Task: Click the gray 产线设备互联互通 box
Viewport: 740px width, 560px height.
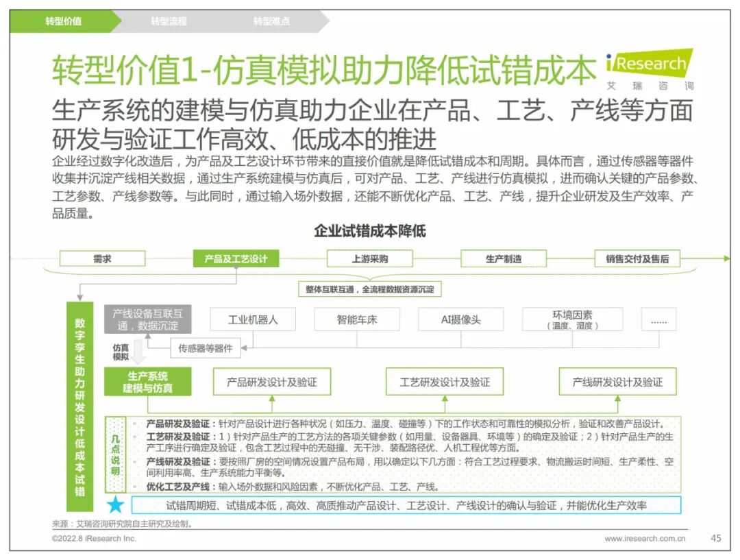Action: pos(148,319)
